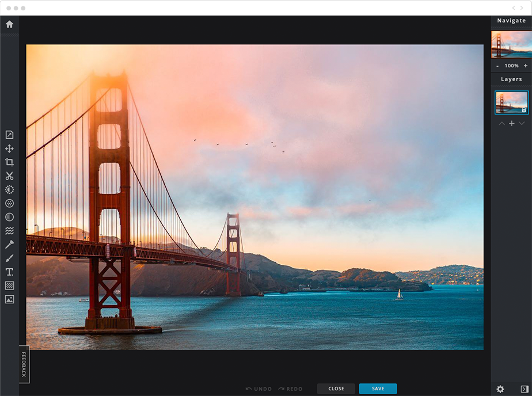Open the Retouch tool
The width and height of the screenshot is (532, 396).
pos(9,245)
